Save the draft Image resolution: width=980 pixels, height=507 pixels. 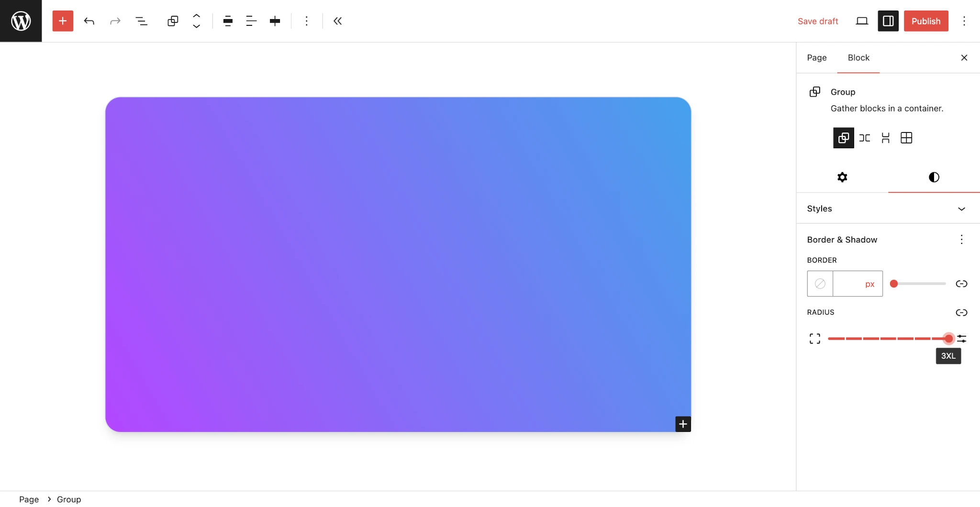817,21
